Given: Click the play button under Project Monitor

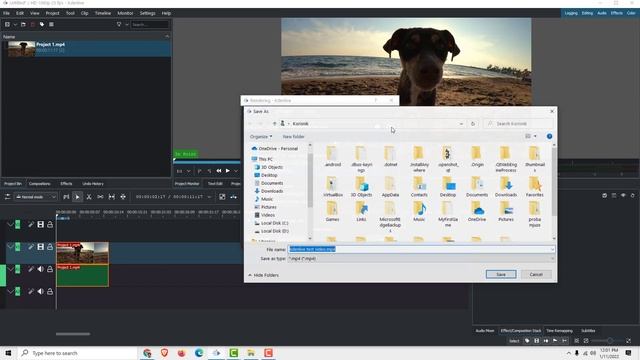Looking at the screenshot, I should coord(228,171).
